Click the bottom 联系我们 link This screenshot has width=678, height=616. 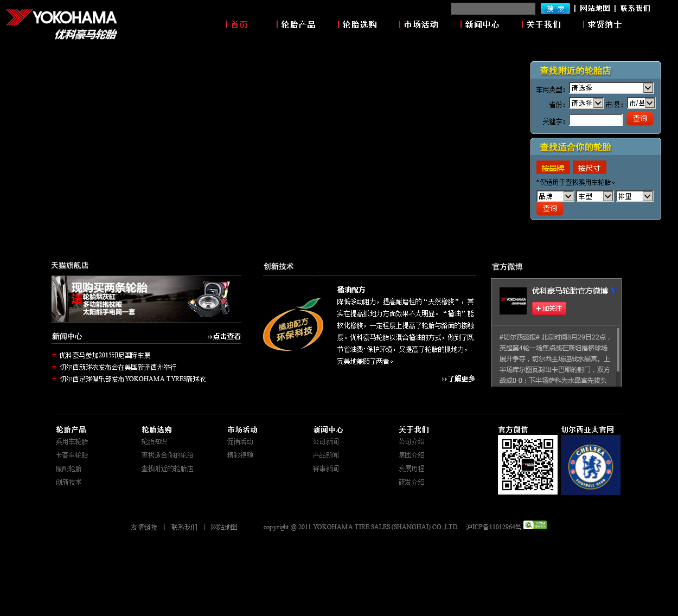(184, 527)
